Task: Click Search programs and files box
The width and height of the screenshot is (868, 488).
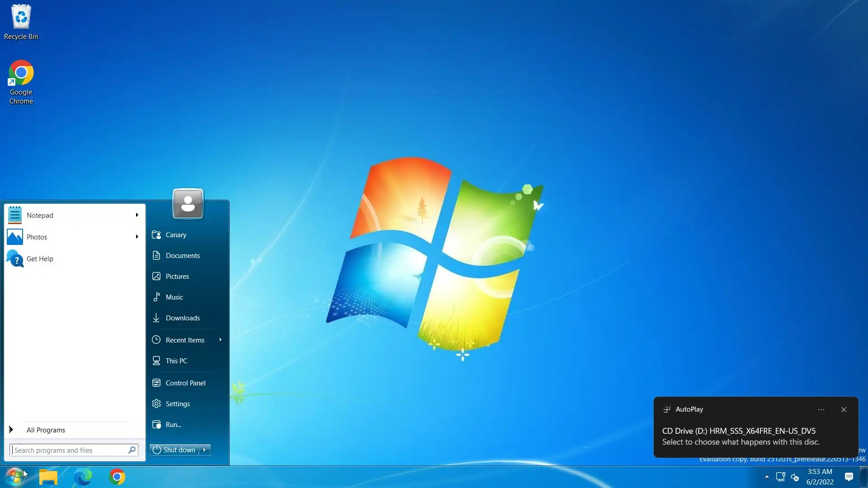Action: tap(68, 450)
